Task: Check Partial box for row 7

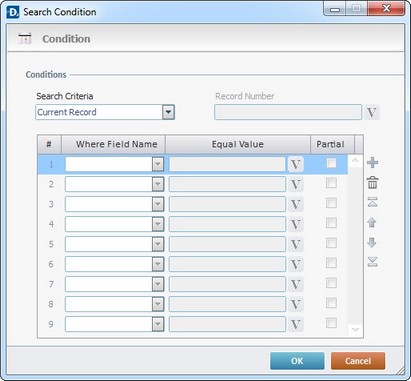Action: [x=331, y=283]
